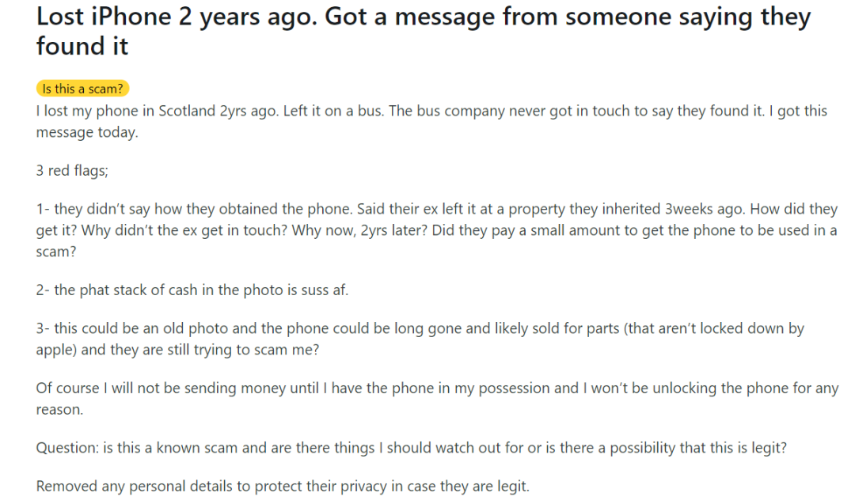This screenshot has height=504, width=855.
Task: Click the line beginning "3- this could be an old photo"
Action: pos(420,328)
